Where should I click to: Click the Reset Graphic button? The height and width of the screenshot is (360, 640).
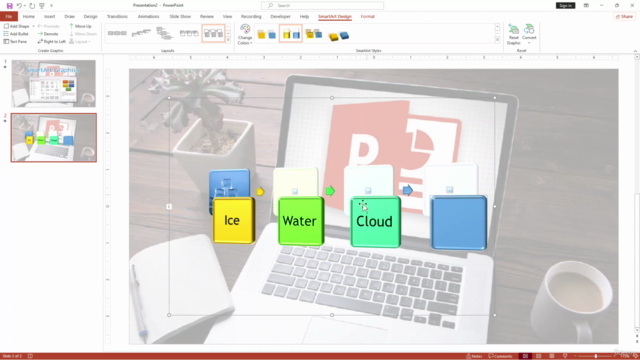[x=513, y=34]
